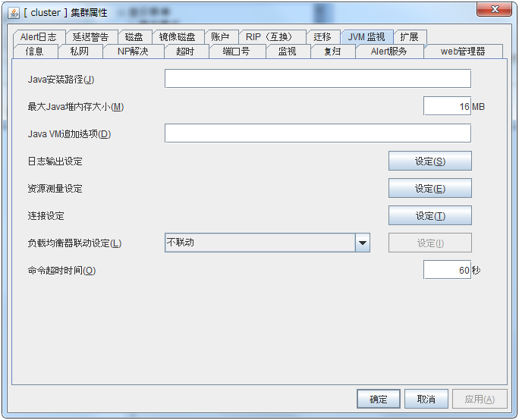Open the 端口号 tab
This screenshot has width=519, height=420.
[x=236, y=52]
